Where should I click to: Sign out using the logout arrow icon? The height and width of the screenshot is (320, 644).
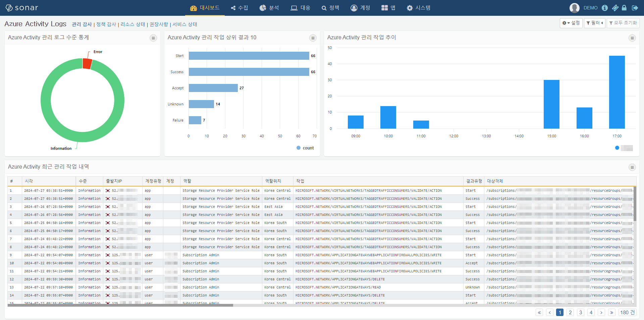[635, 8]
